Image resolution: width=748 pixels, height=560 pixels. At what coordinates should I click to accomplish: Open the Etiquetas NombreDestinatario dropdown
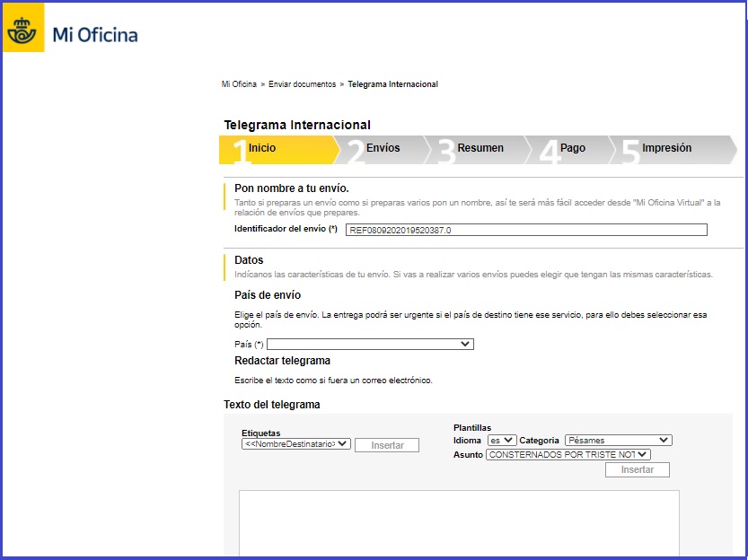point(295,443)
